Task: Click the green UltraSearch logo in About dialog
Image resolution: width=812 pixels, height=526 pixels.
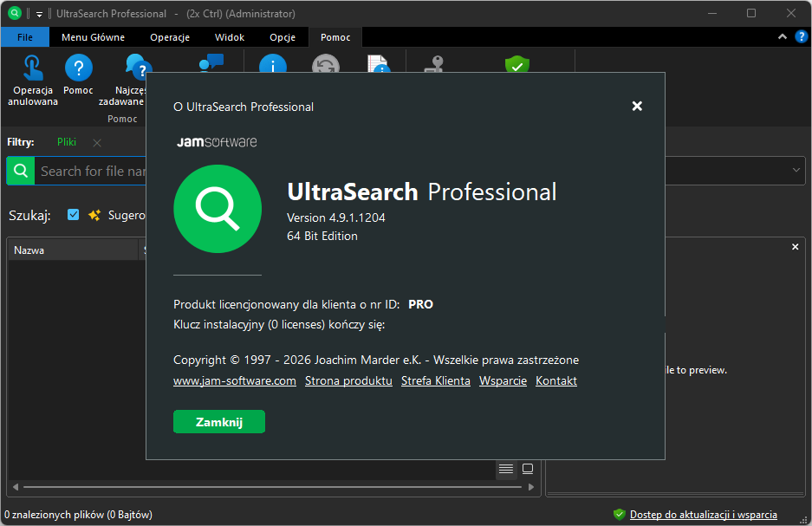Action: coord(218,209)
